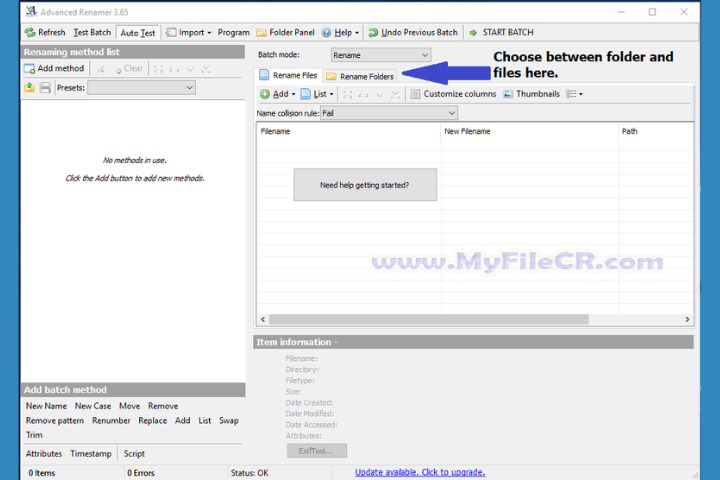Click Undo Previous Batch

tap(413, 33)
